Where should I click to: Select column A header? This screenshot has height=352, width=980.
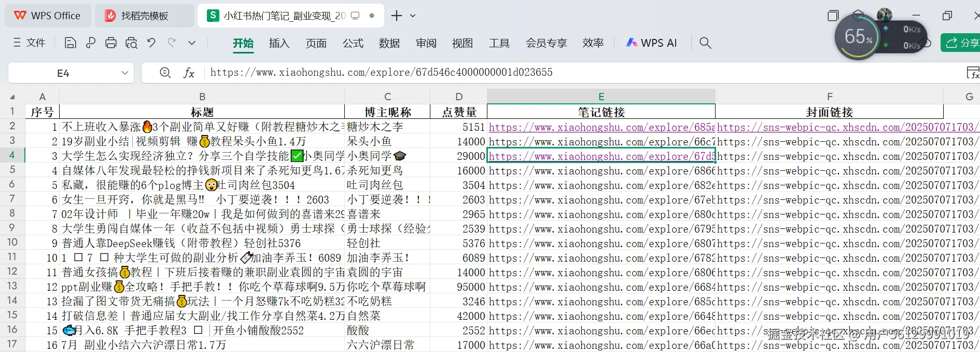(43, 97)
